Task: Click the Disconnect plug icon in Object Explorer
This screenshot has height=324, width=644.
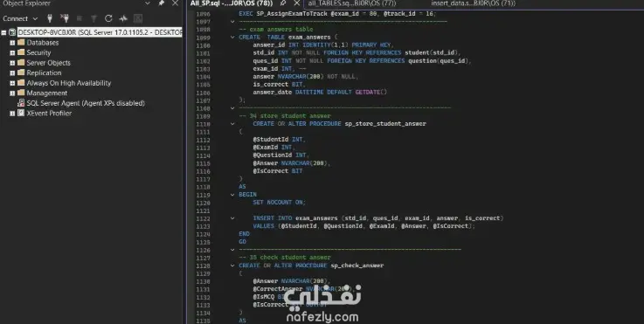Action: tap(65, 18)
